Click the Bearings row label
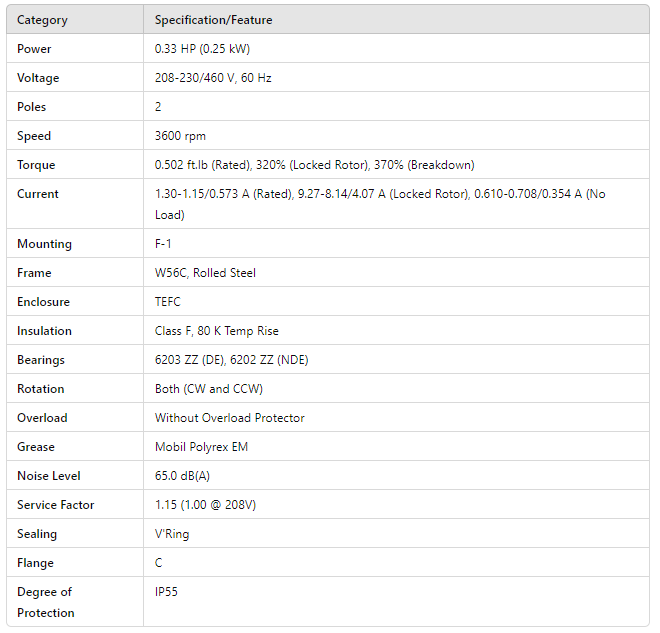660x633 pixels. point(41,360)
